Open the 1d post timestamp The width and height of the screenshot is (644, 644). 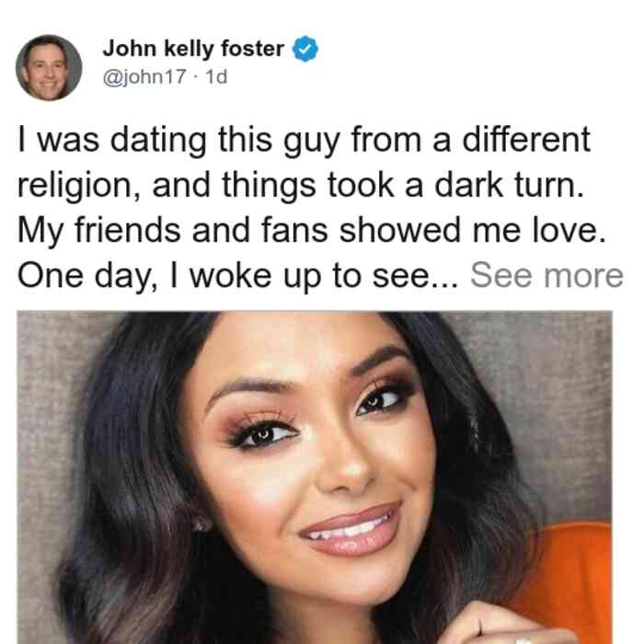(216, 76)
